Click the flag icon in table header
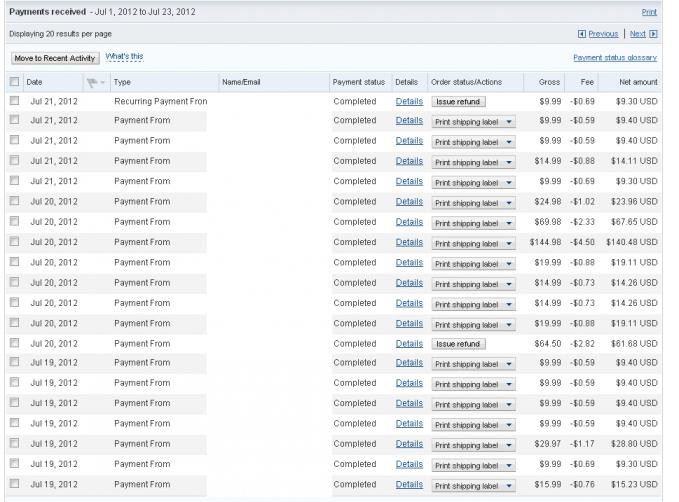 91,82
